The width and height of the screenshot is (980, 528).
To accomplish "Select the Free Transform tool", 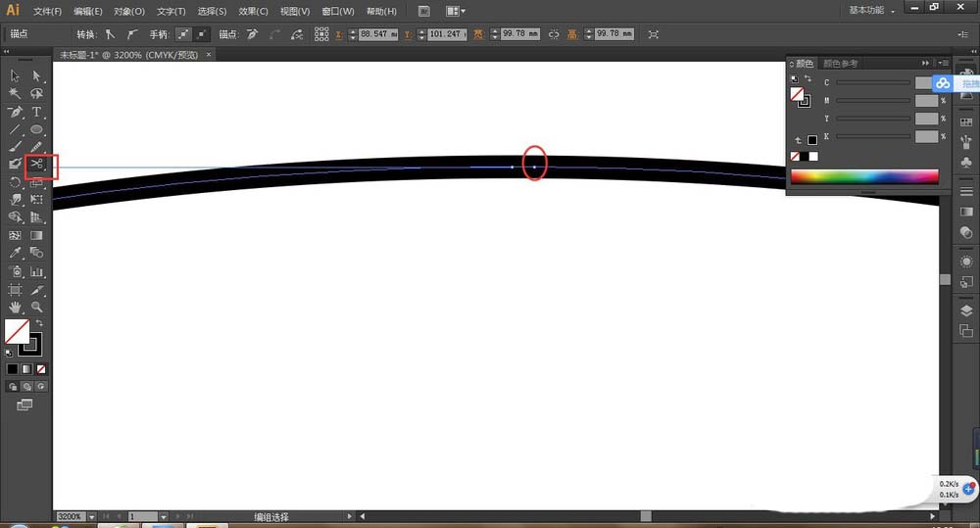I will point(37,199).
